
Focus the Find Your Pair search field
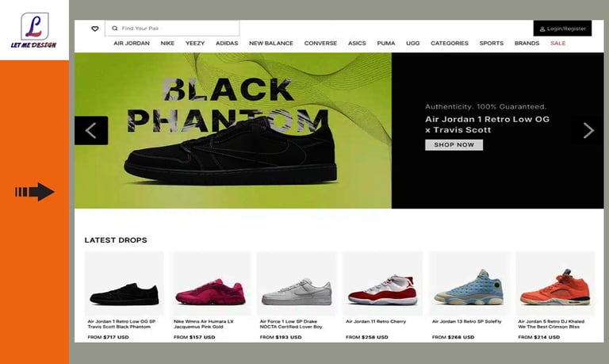[172, 29]
